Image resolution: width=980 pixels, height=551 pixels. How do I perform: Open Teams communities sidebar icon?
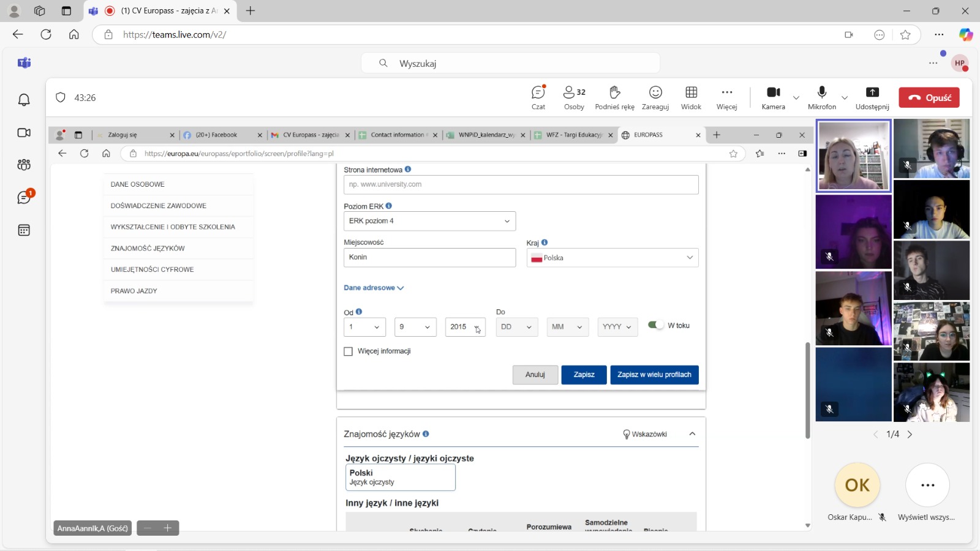pyautogui.click(x=24, y=165)
